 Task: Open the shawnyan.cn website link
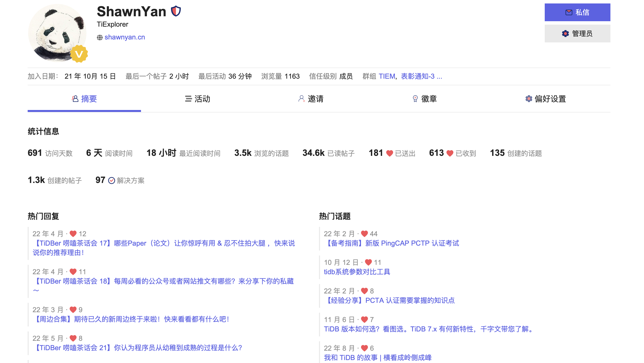click(125, 37)
